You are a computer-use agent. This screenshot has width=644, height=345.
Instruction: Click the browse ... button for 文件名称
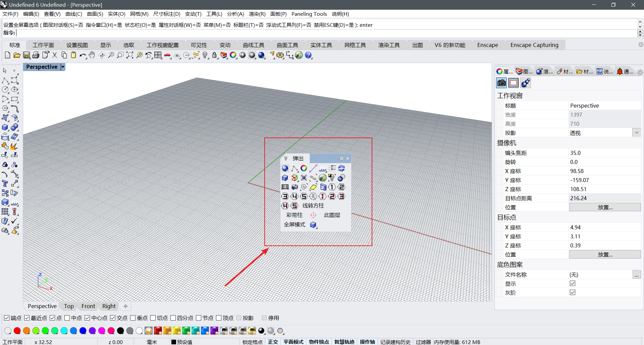click(637, 275)
